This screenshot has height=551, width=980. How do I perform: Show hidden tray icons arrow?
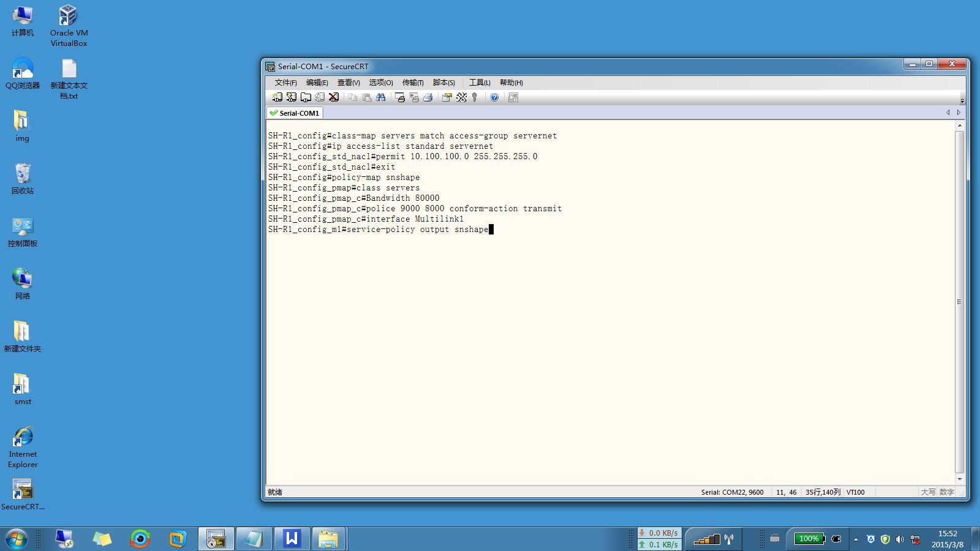(x=856, y=539)
